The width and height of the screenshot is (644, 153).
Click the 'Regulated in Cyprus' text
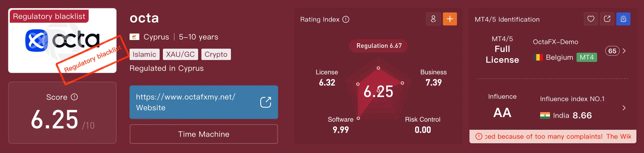pyautogui.click(x=166, y=68)
